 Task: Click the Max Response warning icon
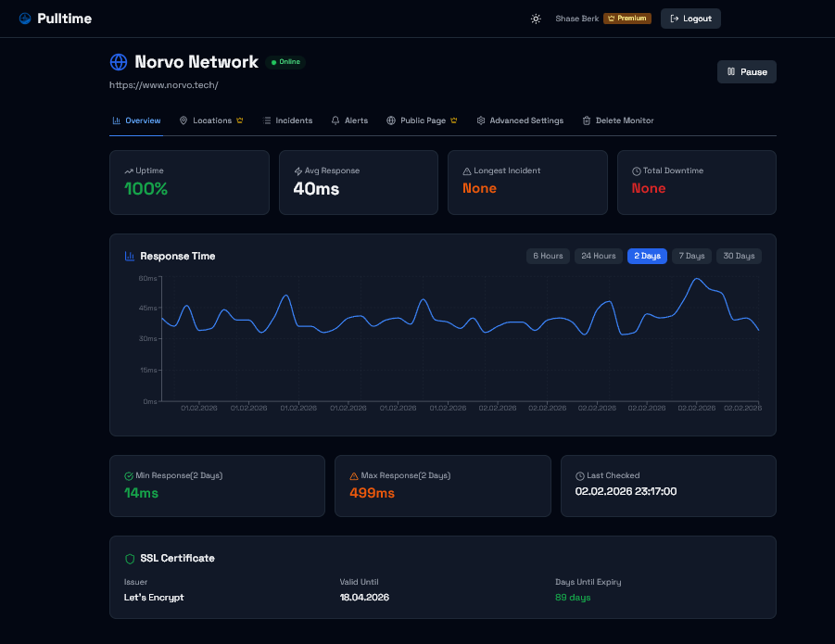point(354,476)
